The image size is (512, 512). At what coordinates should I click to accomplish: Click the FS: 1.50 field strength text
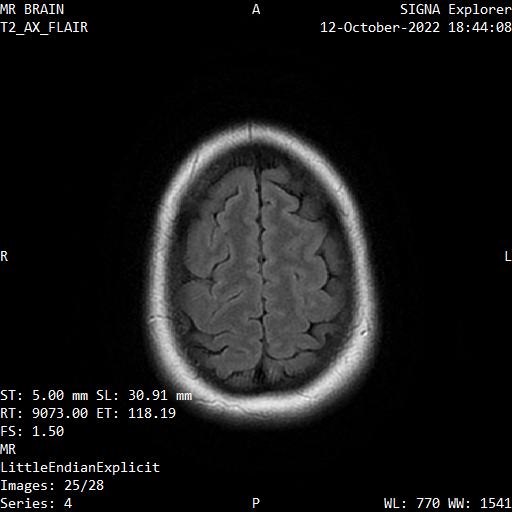tap(32, 431)
